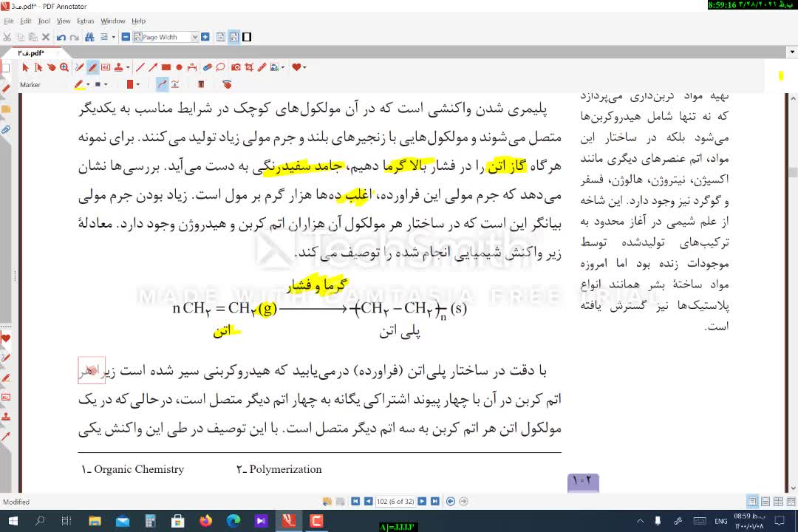This screenshot has height=532, width=798.
Task: Open the Help menu
Action: click(x=138, y=21)
